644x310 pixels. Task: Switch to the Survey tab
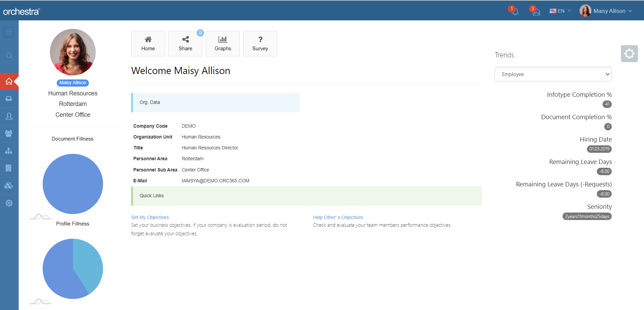260,43
